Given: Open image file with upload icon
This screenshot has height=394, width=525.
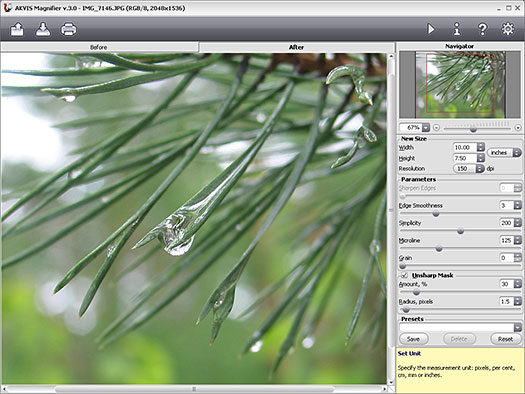Looking at the screenshot, I should (17, 29).
